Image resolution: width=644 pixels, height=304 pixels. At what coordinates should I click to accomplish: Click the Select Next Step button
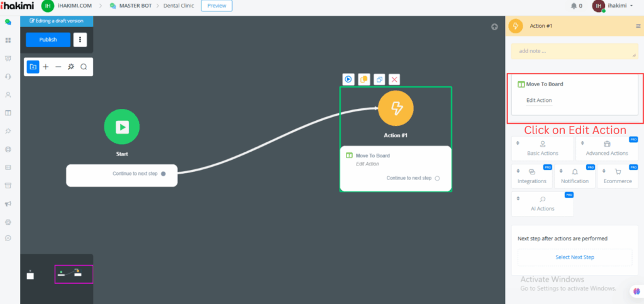coord(574,257)
